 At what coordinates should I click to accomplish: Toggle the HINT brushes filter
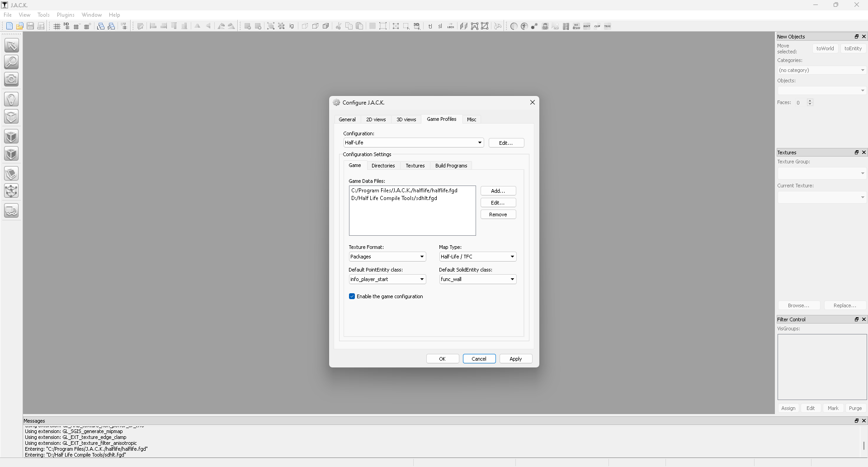coord(587,26)
